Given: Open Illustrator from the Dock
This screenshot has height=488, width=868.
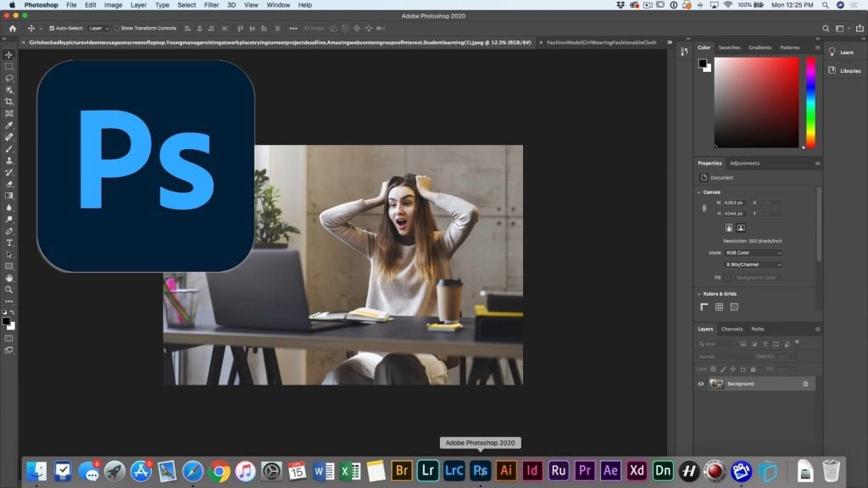Looking at the screenshot, I should click(x=506, y=471).
